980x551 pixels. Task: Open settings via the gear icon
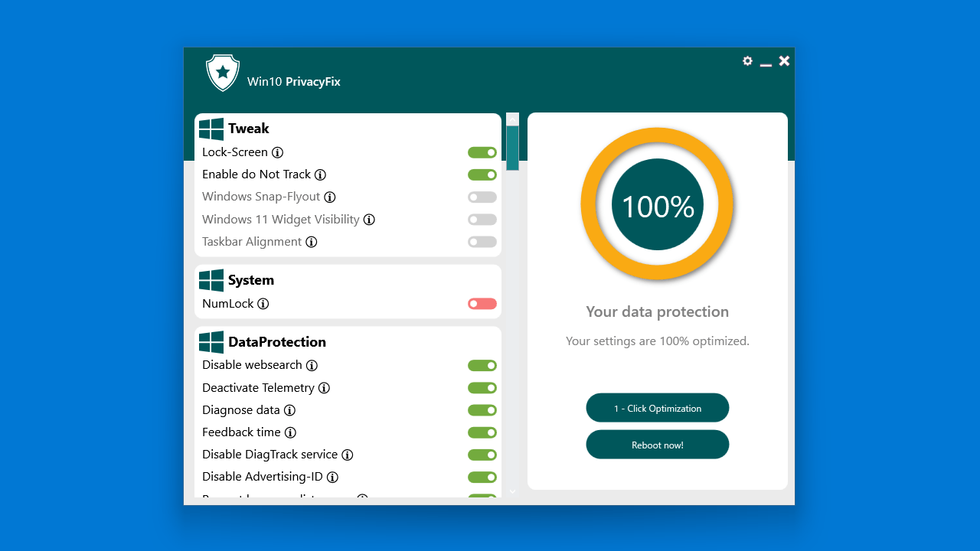[747, 61]
